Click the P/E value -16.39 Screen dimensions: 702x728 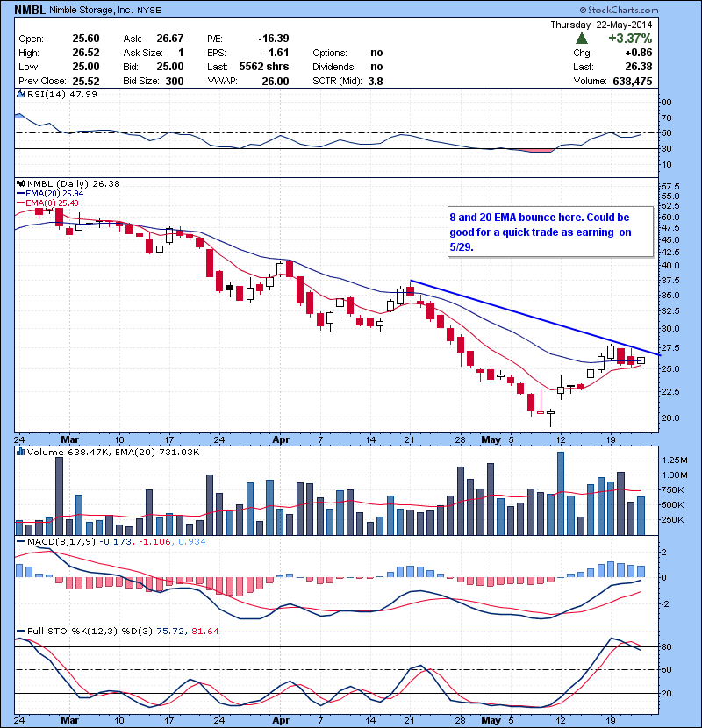pos(274,39)
